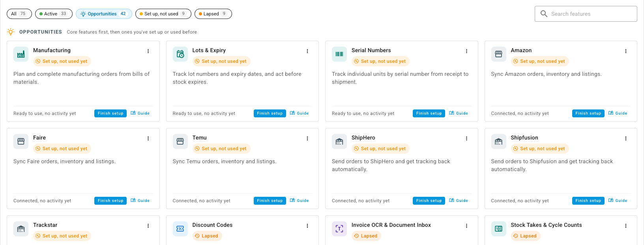Click the Opportunities lightbulb section icon

[x=11, y=32]
